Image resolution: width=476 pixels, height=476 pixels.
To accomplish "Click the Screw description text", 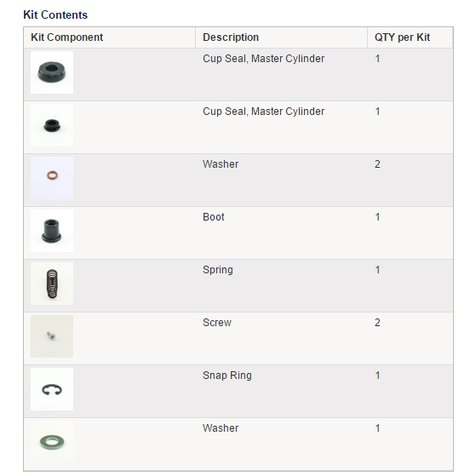I will tap(217, 323).
